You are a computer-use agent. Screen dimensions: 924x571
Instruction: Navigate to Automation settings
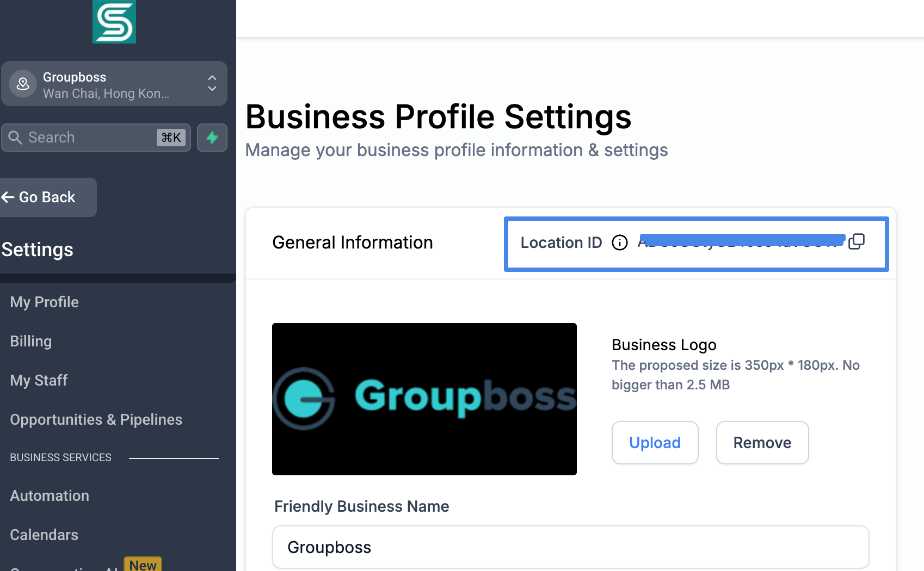(50, 496)
